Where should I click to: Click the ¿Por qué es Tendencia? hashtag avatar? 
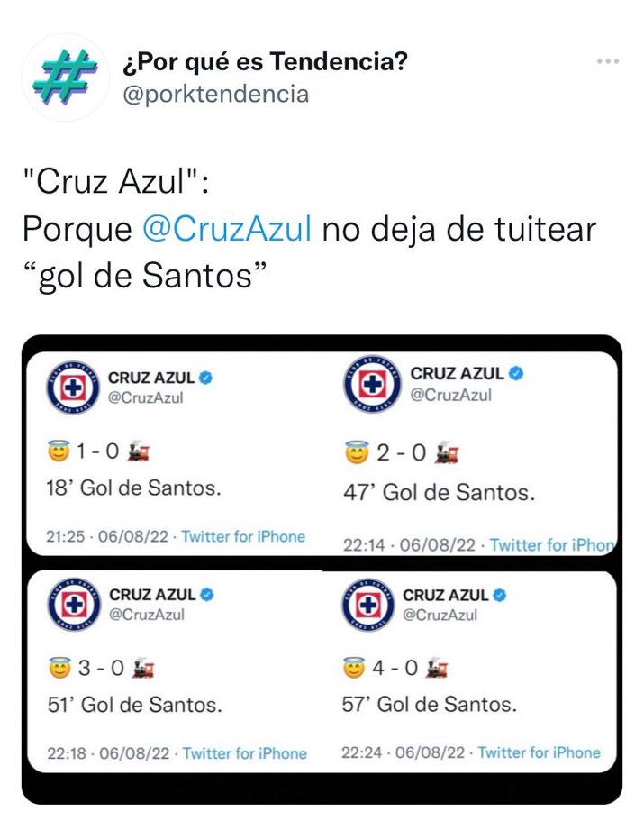[65, 78]
